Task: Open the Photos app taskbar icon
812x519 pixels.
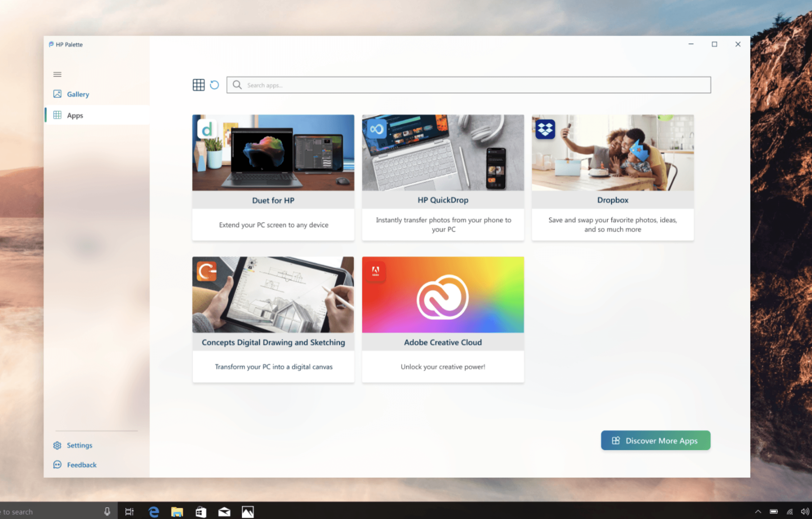Action: pyautogui.click(x=248, y=511)
